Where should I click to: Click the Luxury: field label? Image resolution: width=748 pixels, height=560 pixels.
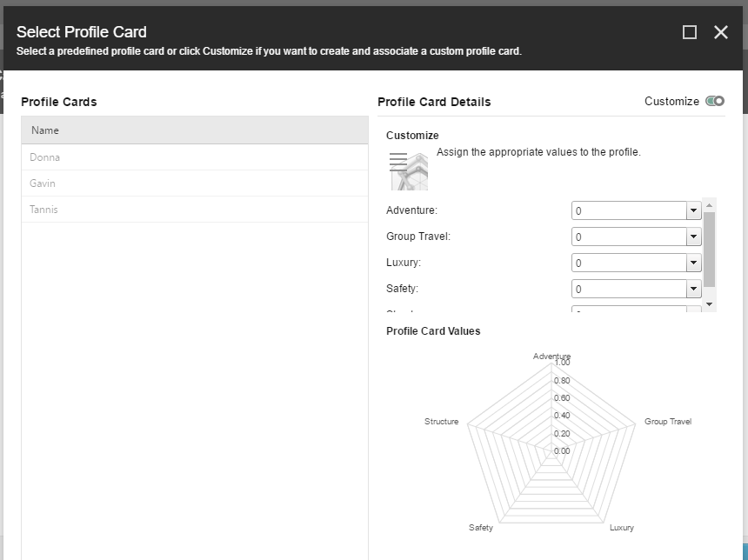click(x=404, y=263)
